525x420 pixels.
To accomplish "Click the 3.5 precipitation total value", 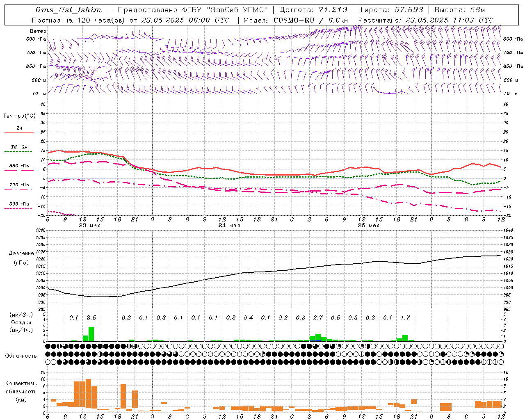I will [x=91, y=317].
